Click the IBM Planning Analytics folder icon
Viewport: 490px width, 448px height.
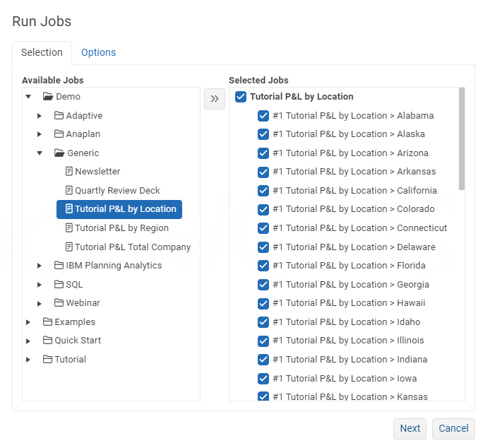click(59, 266)
